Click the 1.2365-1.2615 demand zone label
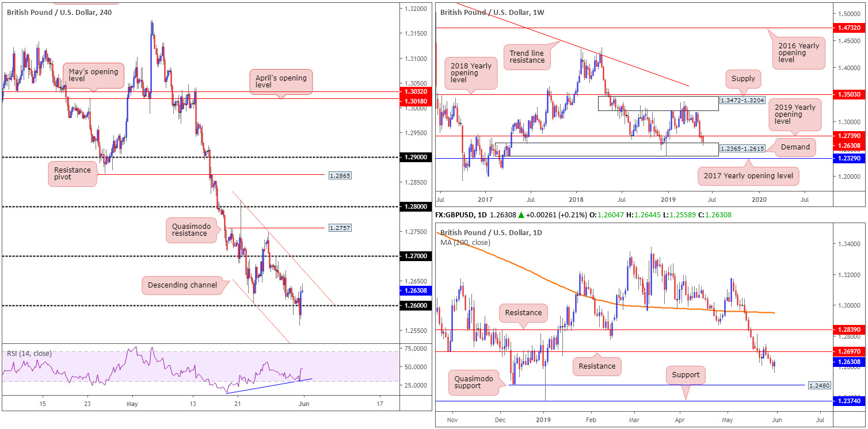This screenshot has width=868, height=429. click(x=743, y=150)
